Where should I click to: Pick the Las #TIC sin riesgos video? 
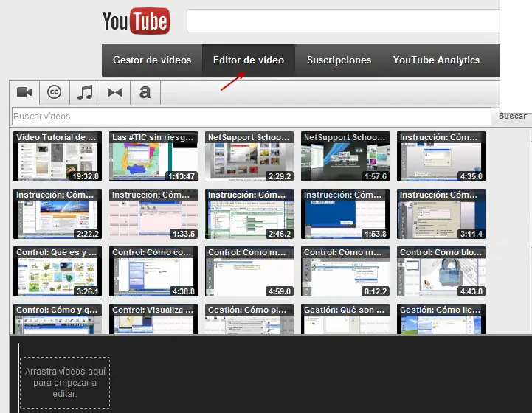click(x=153, y=156)
